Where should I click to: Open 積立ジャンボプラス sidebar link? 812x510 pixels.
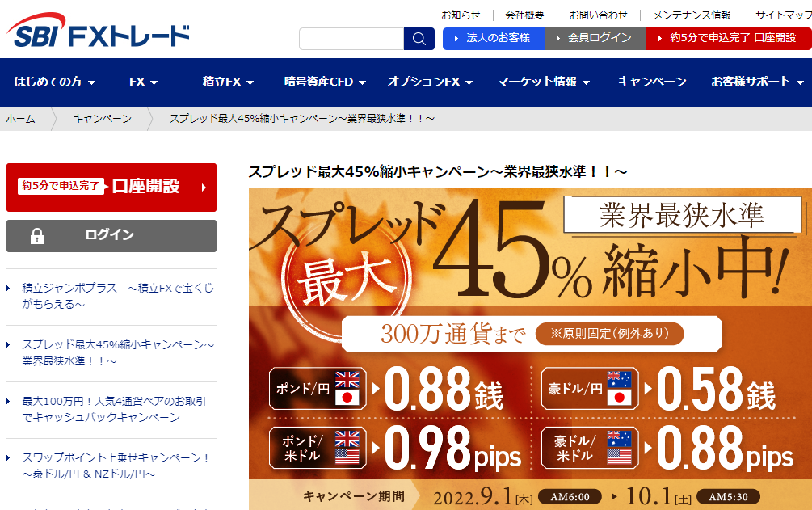point(117,296)
